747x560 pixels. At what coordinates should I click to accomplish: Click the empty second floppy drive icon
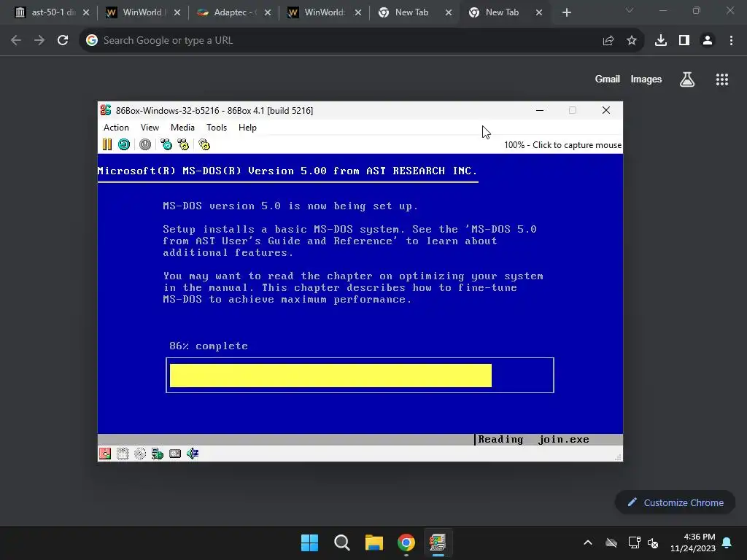(x=123, y=454)
